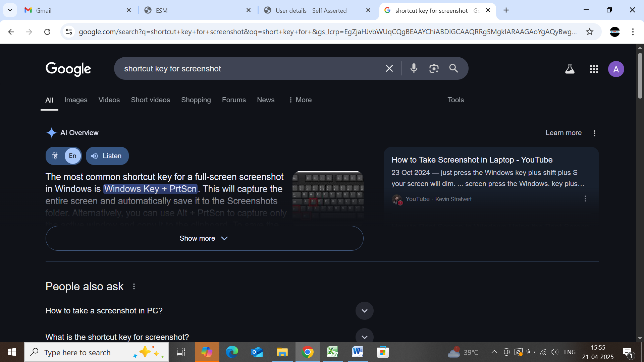Open Word from the taskbar
Screen dimensions: 644x362
pyautogui.click(x=358, y=352)
